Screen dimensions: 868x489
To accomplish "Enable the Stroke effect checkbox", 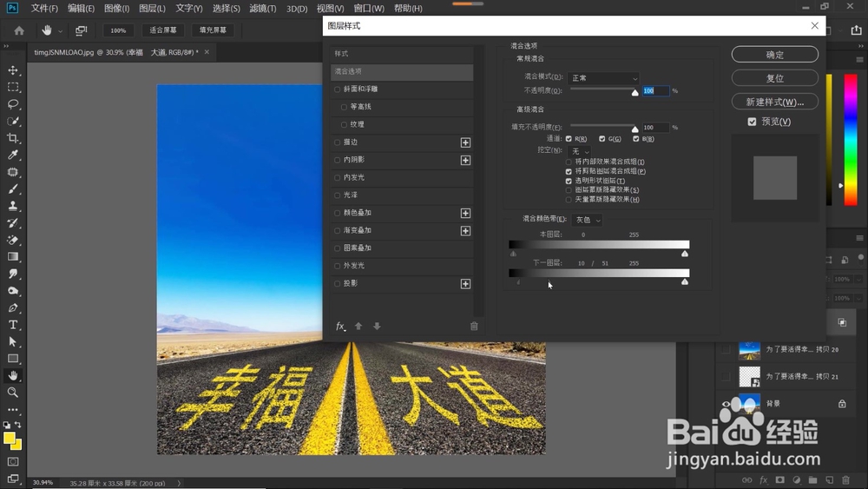I will 337,142.
